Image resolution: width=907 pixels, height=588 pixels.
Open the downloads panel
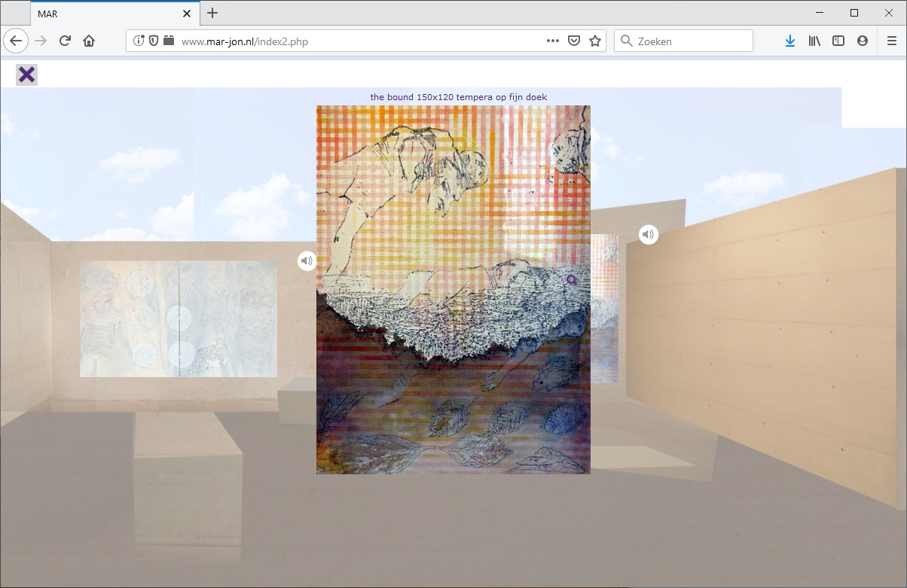pos(789,41)
